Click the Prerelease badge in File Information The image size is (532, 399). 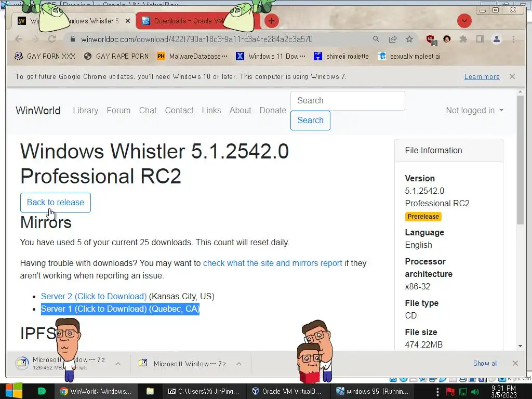click(423, 217)
